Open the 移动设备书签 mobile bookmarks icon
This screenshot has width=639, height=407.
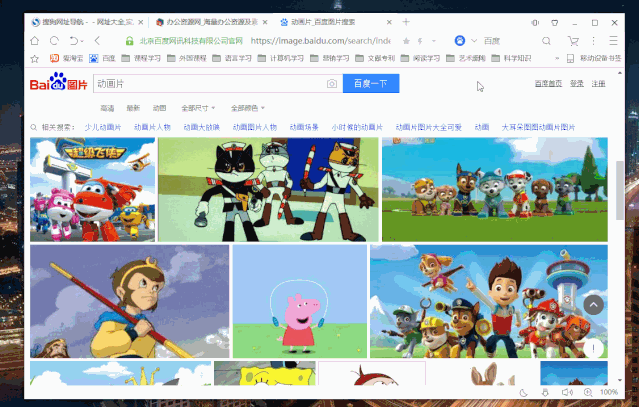click(571, 59)
